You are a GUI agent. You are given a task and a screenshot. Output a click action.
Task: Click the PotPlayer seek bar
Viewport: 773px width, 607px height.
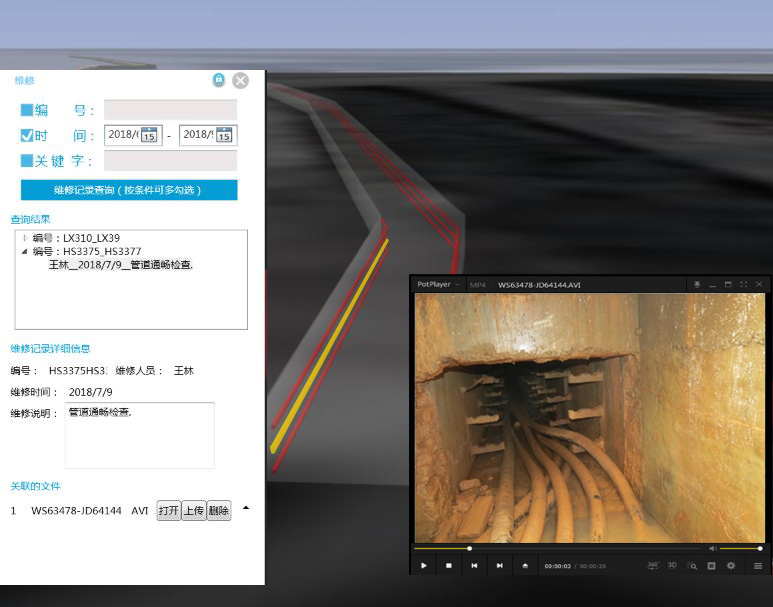point(557,548)
